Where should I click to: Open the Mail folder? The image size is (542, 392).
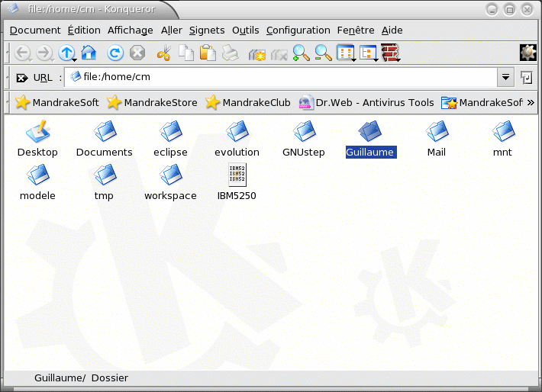[436, 139]
